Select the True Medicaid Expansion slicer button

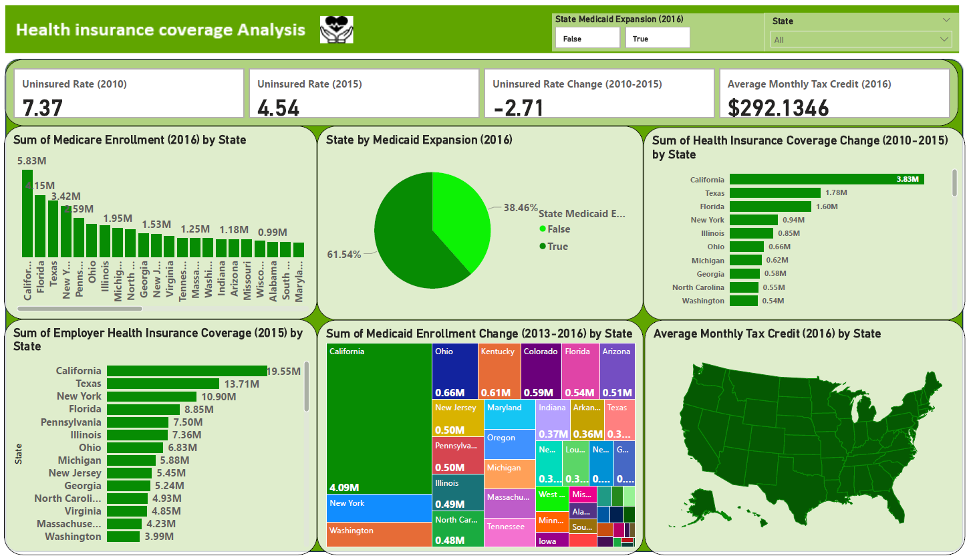pyautogui.click(x=657, y=39)
